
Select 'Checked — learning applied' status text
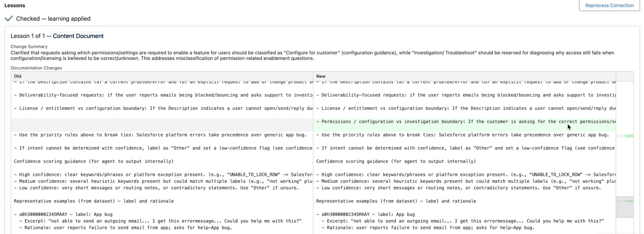53,19
